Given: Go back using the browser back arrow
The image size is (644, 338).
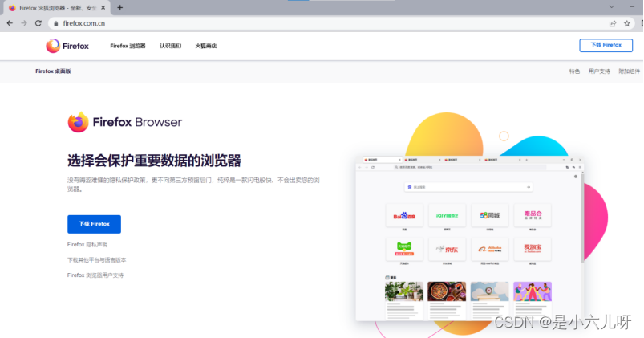Looking at the screenshot, I should (x=10, y=23).
